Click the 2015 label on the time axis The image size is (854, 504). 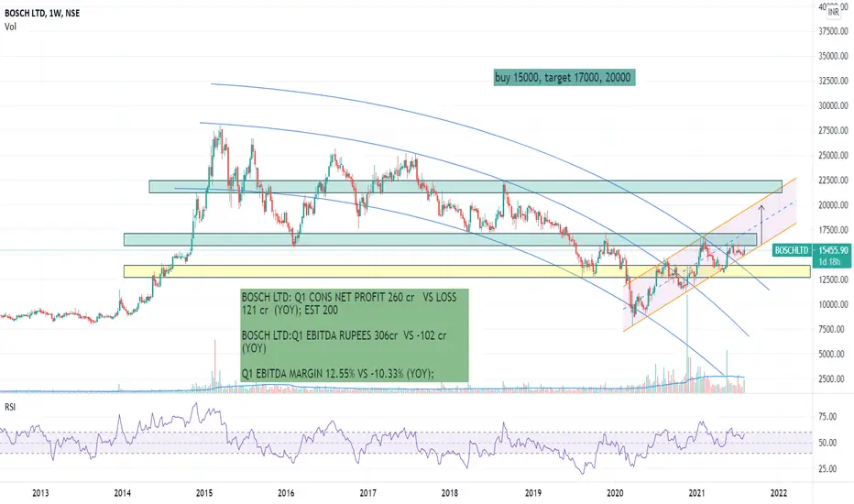coord(204,493)
